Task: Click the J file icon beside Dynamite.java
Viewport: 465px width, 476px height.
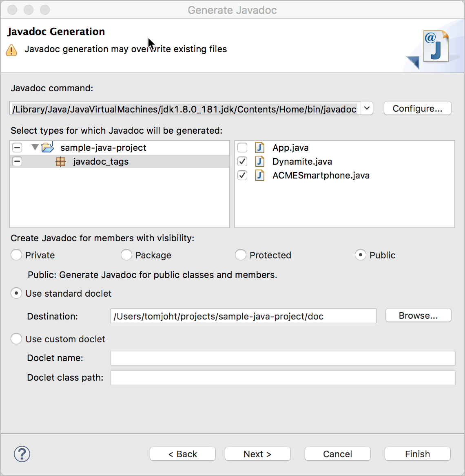Action: tap(260, 161)
